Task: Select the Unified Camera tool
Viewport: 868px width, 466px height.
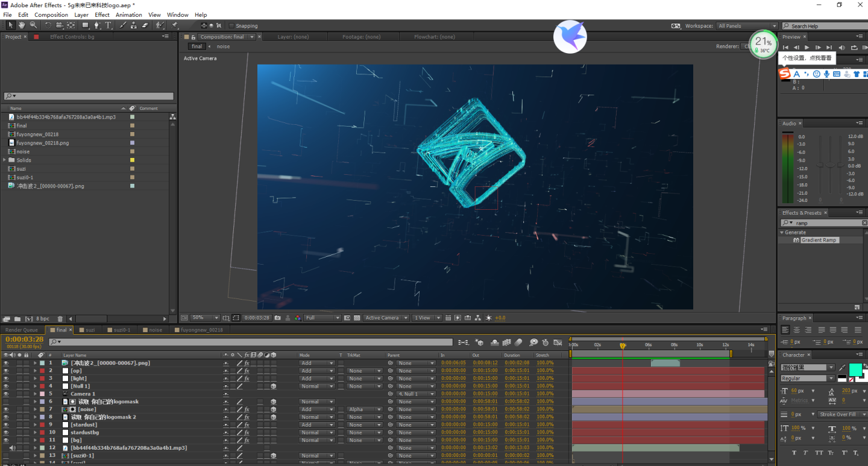Action: 59,25
